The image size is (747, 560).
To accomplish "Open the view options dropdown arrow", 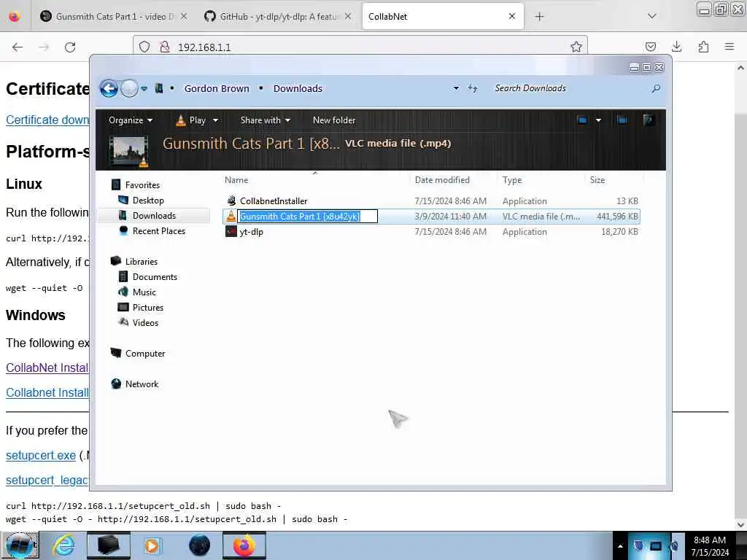I will (598, 120).
